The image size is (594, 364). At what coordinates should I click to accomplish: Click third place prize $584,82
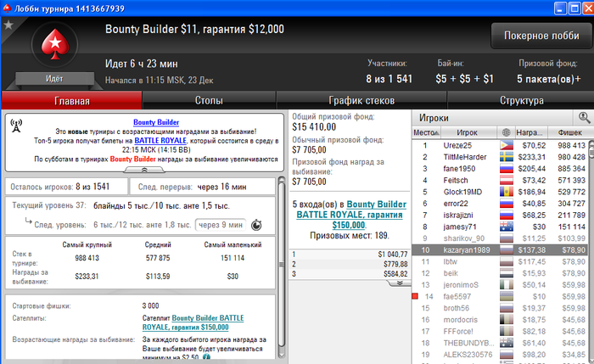click(396, 273)
